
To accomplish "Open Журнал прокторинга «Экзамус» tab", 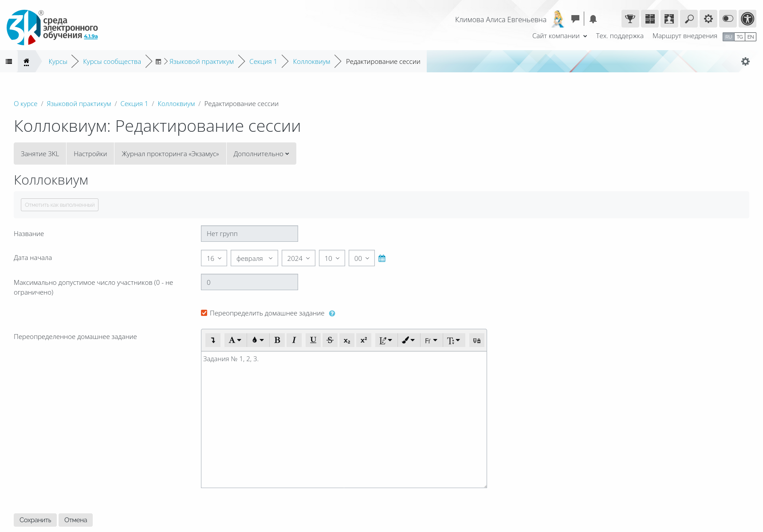I will pos(170,154).
